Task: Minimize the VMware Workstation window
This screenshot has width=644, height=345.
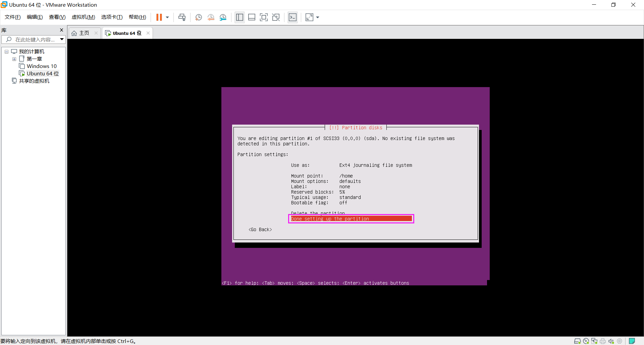Action: 594,5
